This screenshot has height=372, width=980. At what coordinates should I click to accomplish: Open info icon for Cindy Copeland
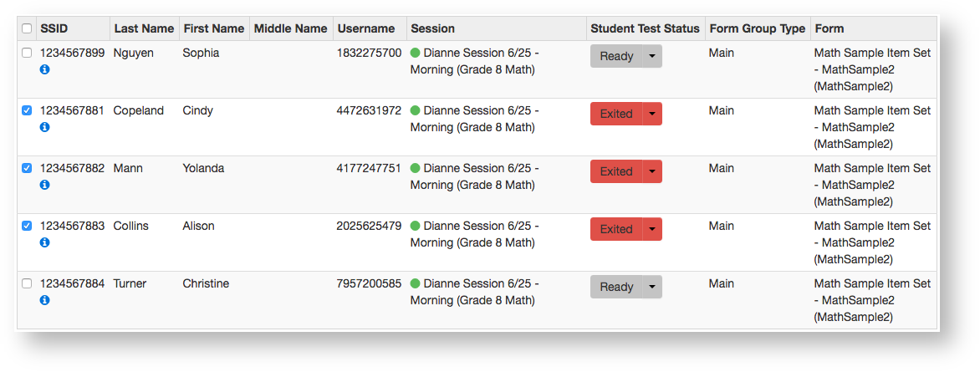[x=45, y=127]
